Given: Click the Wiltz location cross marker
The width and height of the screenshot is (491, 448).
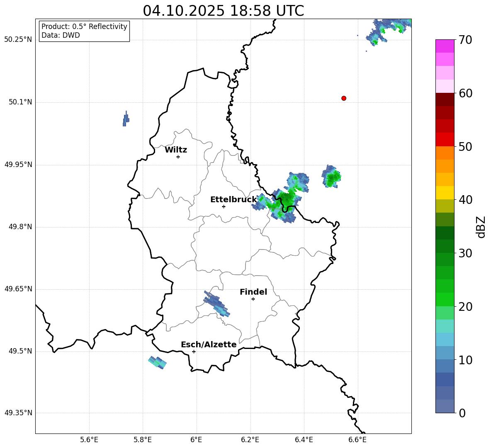Looking at the screenshot, I should [178, 157].
